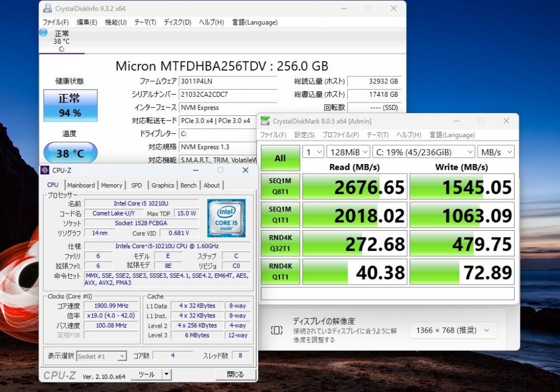Open ディスク(D) menu in CrystalDiskInfo
Viewport: 560px width, 392px height.
[x=177, y=22]
